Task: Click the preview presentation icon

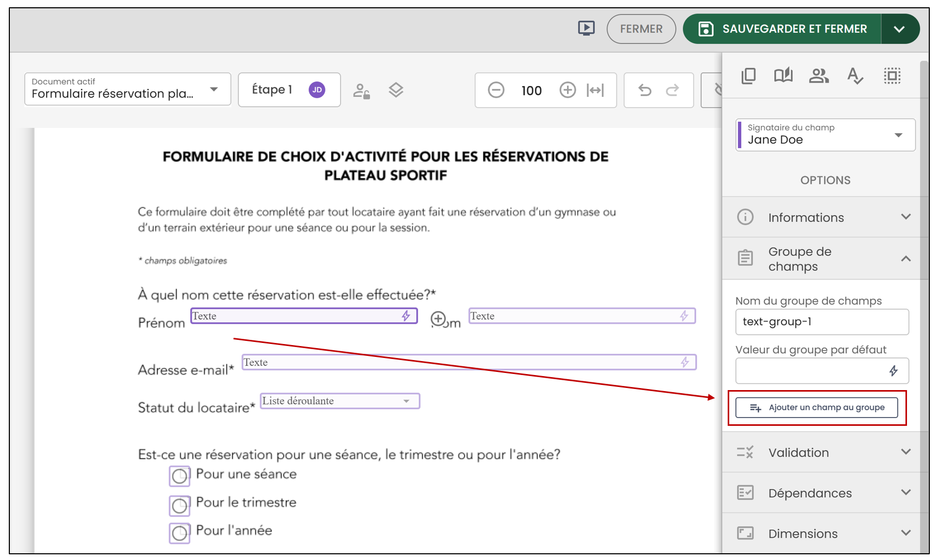Action: (x=586, y=28)
